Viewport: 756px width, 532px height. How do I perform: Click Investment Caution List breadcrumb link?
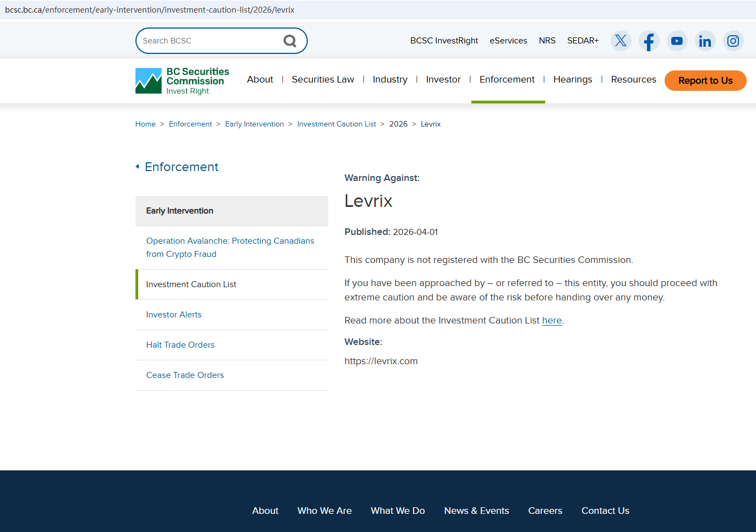[336, 124]
